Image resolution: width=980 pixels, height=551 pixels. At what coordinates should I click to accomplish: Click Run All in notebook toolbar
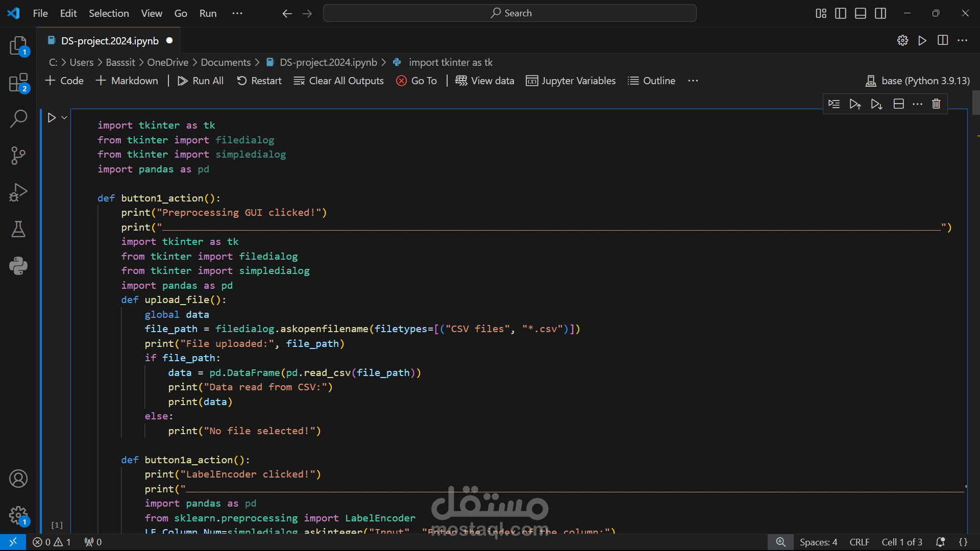pos(201,81)
